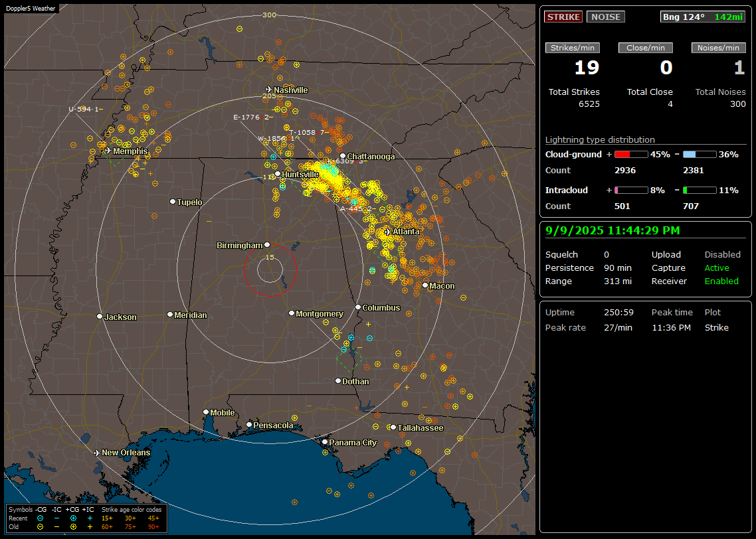Image resolution: width=756 pixels, height=539 pixels.
Task: Click the Uptime value 250:59
Action: point(618,313)
